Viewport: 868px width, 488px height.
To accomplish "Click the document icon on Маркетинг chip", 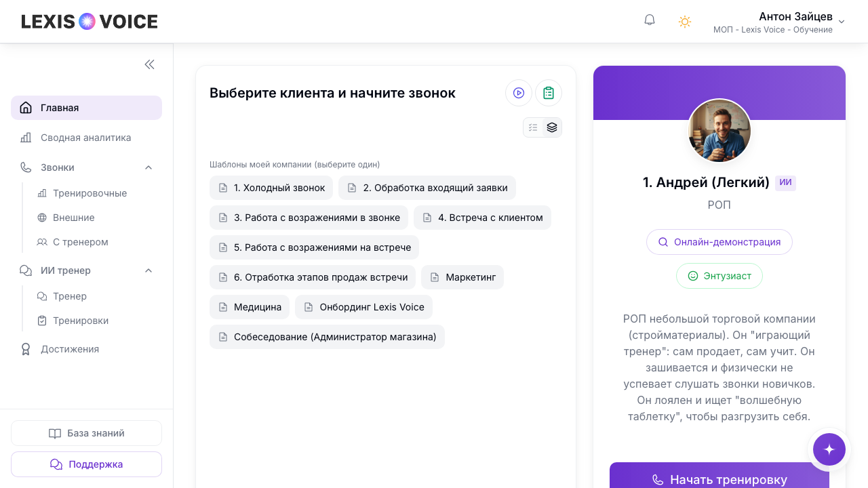I will [x=435, y=277].
